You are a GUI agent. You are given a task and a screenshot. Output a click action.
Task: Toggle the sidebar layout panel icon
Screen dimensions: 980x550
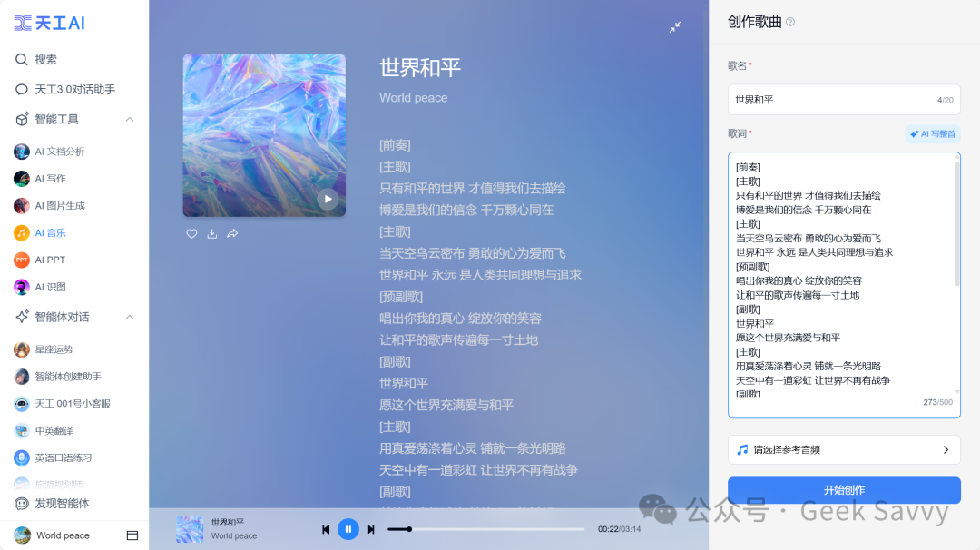point(132,535)
